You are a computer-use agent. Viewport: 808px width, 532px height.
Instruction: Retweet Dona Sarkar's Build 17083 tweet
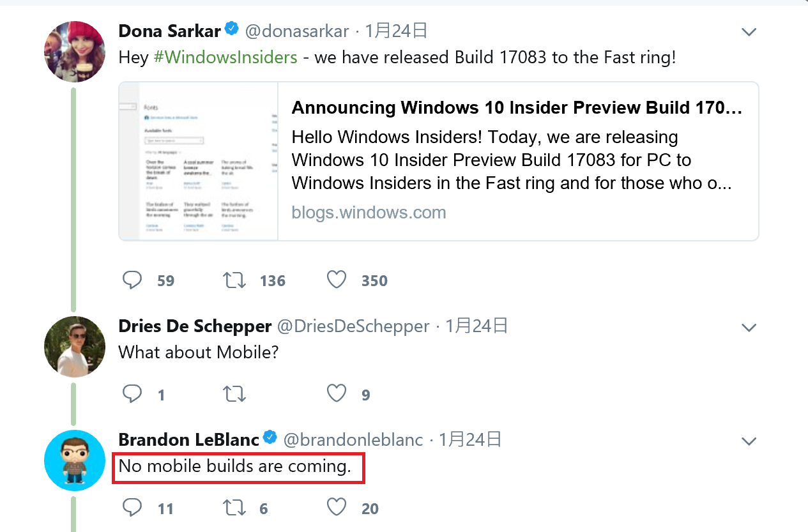(x=234, y=280)
